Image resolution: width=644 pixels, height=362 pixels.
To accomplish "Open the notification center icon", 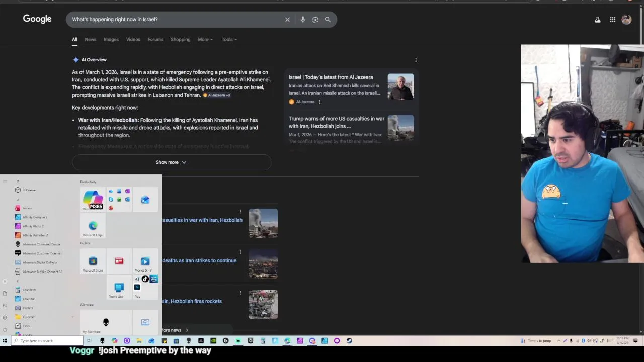I will click(635, 341).
